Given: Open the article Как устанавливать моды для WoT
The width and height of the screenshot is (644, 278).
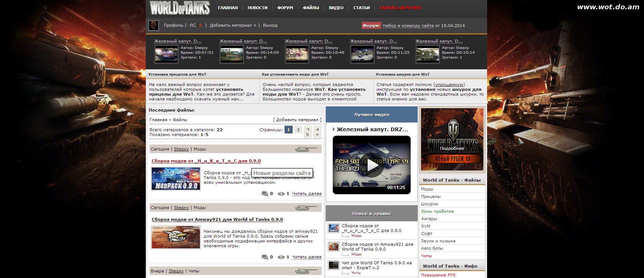Looking at the screenshot, I should (295, 74).
